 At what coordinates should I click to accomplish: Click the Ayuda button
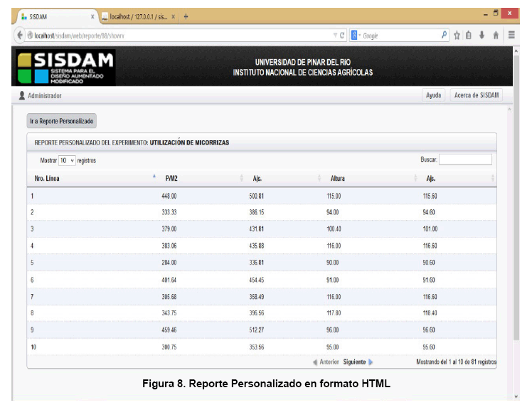tap(433, 95)
